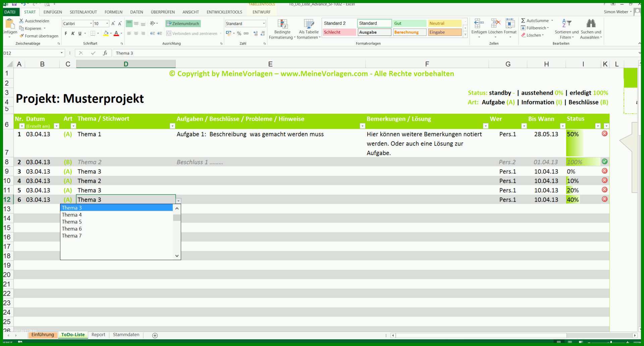Open Sortieren und Filtern
Viewport: 644px width, 346px height.
coord(567,30)
